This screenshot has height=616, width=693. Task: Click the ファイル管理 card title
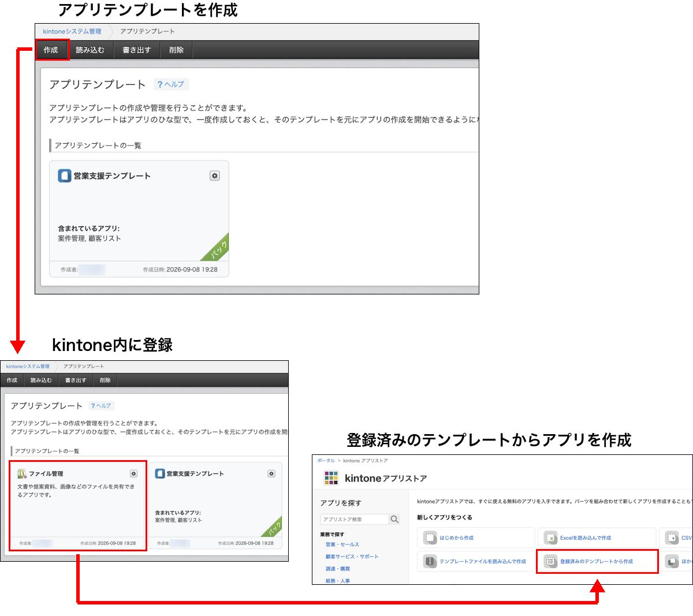click(46, 473)
